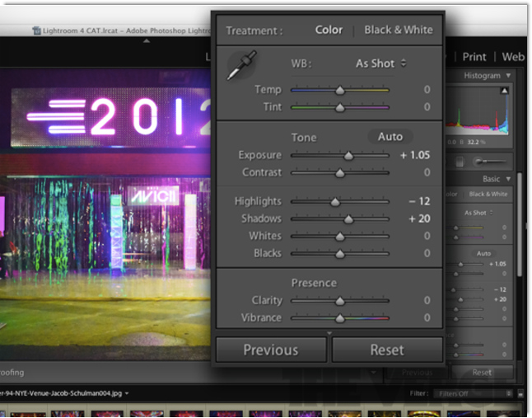Click the Highlights slider handle
532x418 pixels.
(x=335, y=202)
